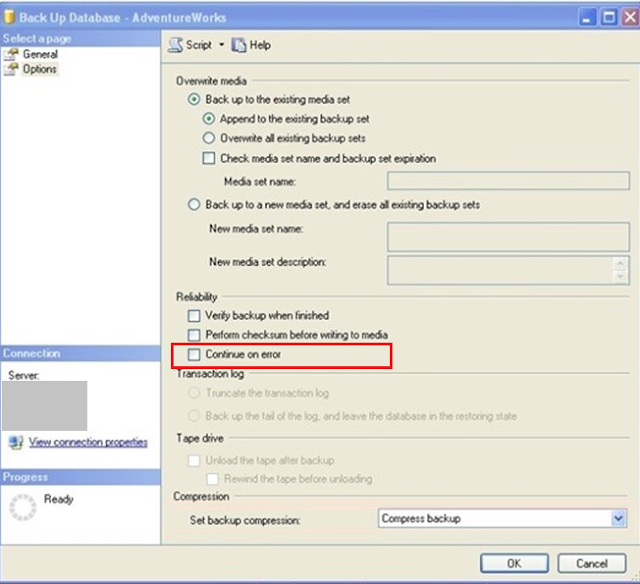The height and width of the screenshot is (584, 640).
Task: Choose Overwrite all existing backup sets
Action: 209,138
